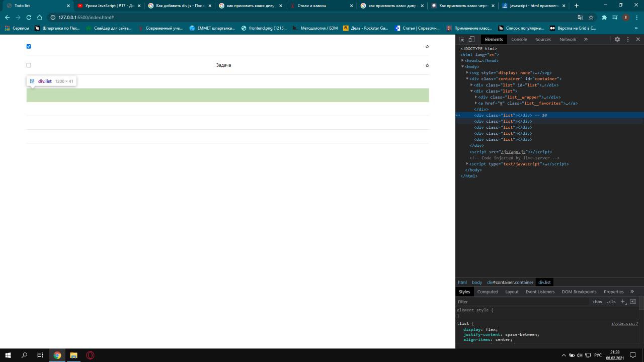The image size is (644, 362).
Task: Select body in the breadcrumb
Action: [x=476, y=283]
